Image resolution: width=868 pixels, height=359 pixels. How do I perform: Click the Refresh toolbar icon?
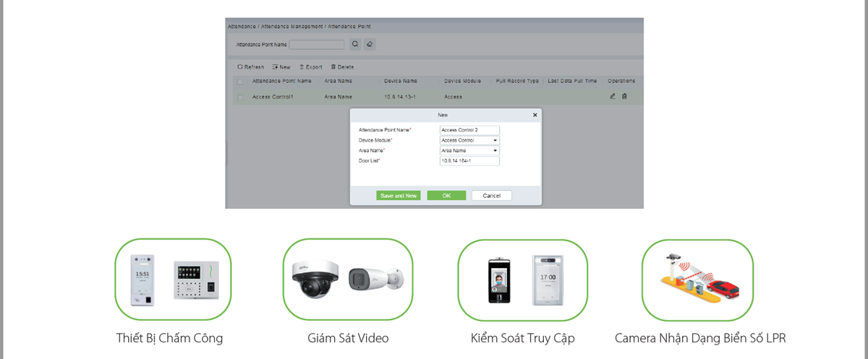click(240, 66)
